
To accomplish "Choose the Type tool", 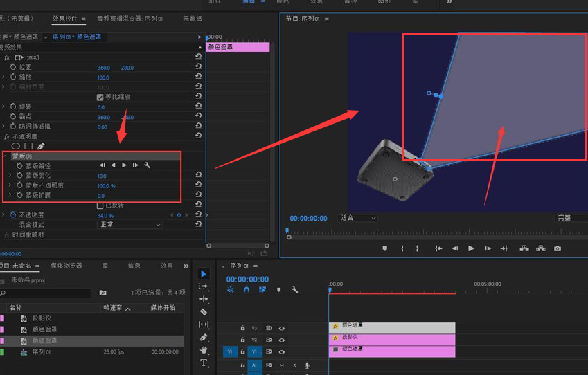I will 204,363.
